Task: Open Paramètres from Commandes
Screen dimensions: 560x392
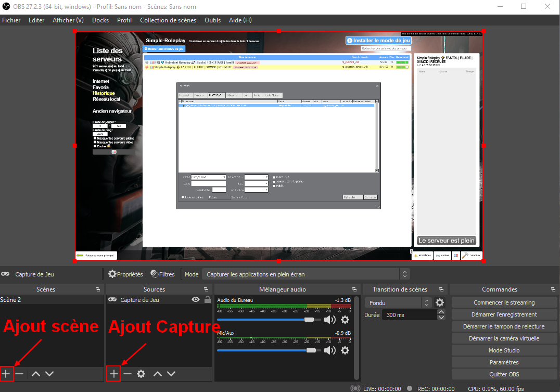Action: pos(504,362)
